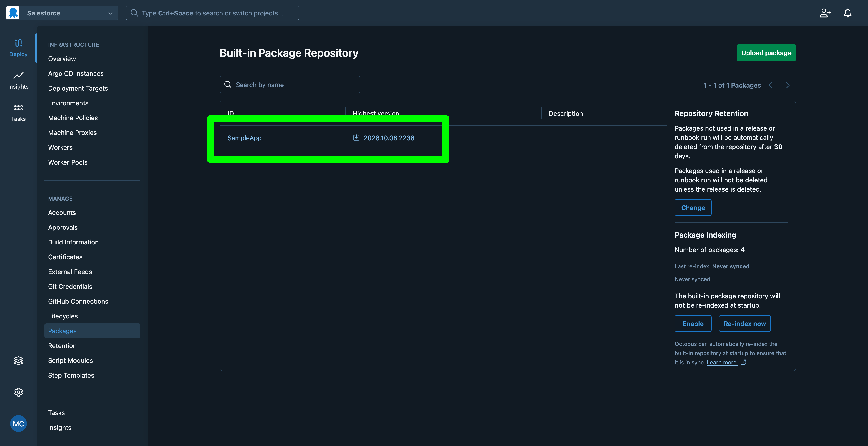Open the notifications bell

pyautogui.click(x=847, y=13)
